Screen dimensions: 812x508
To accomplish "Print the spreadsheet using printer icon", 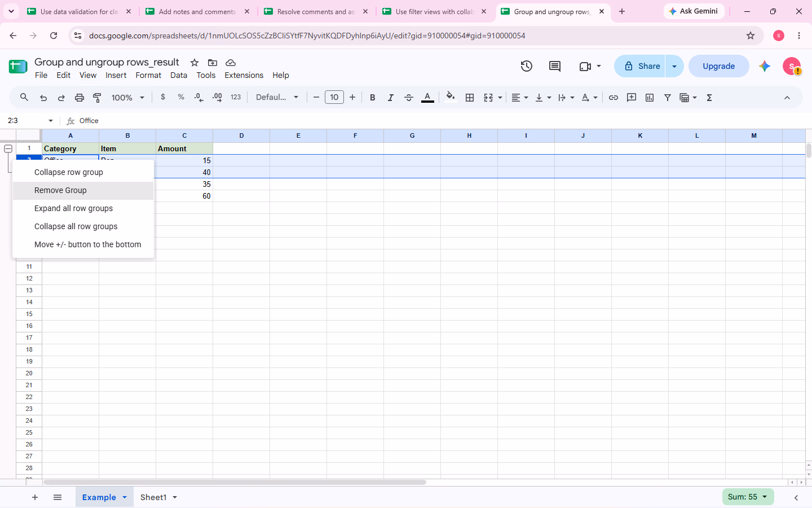I will click(80, 98).
